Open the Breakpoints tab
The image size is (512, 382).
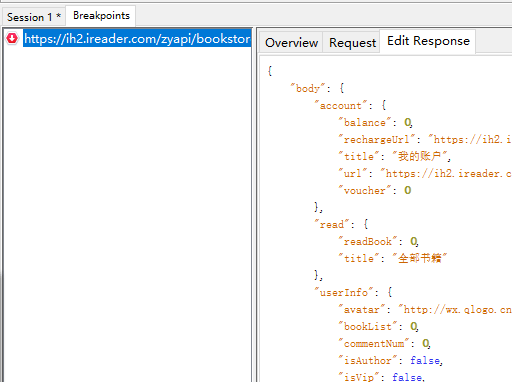101,15
